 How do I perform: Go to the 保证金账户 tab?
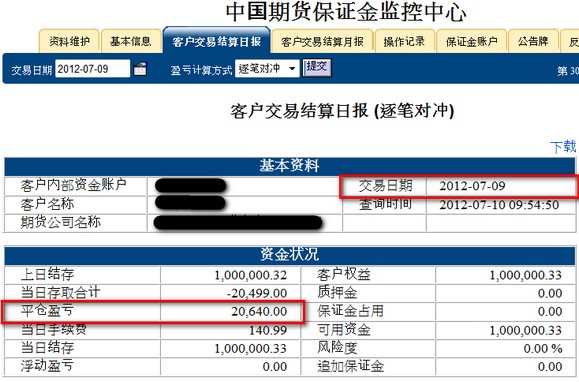pyautogui.click(x=472, y=41)
